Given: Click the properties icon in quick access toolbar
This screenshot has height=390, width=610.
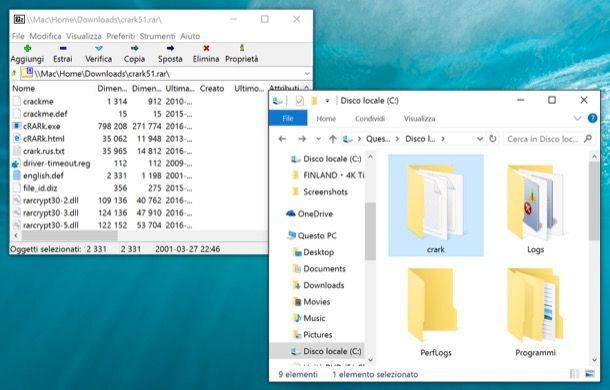Looking at the screenshot, I should pyautogui.click(x=299, y=101).
